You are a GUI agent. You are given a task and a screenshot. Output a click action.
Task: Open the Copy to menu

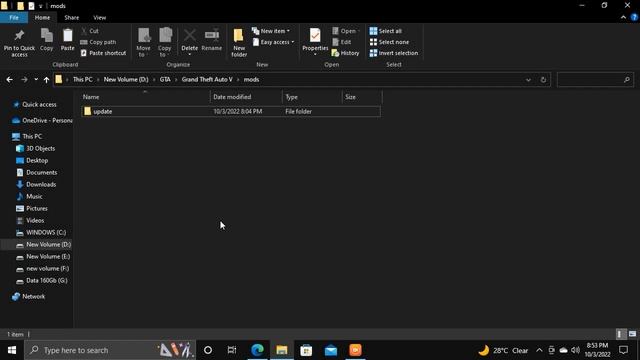click(165, 42)
